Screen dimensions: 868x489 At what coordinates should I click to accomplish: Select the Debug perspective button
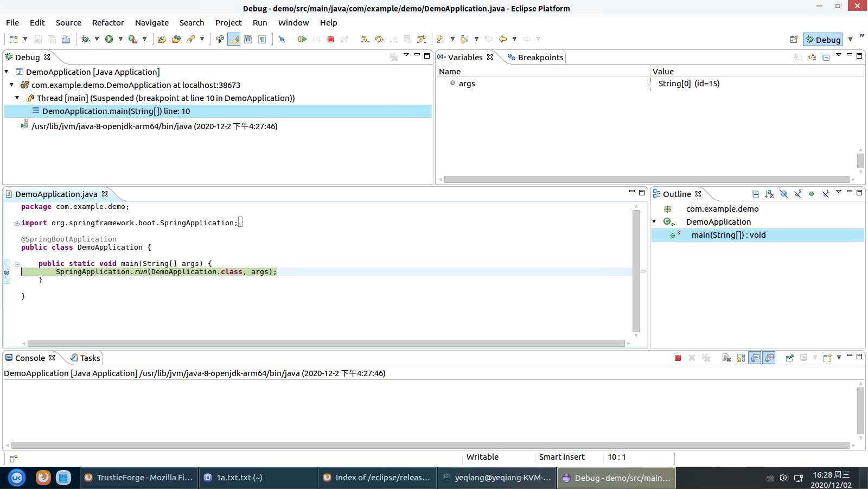click(822, 39)
